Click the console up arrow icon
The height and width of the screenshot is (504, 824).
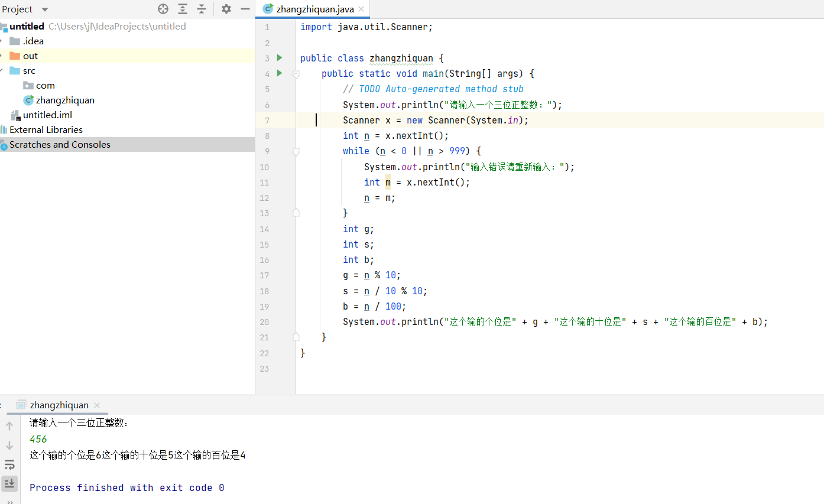[9, 426]
